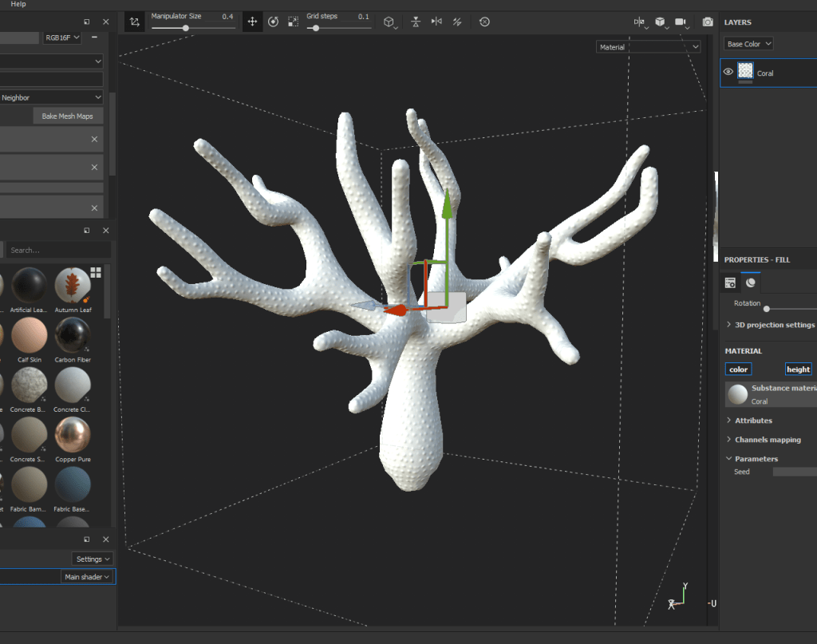
Task: Select the scale manipulator tool
Action: [x=294, y=22]
